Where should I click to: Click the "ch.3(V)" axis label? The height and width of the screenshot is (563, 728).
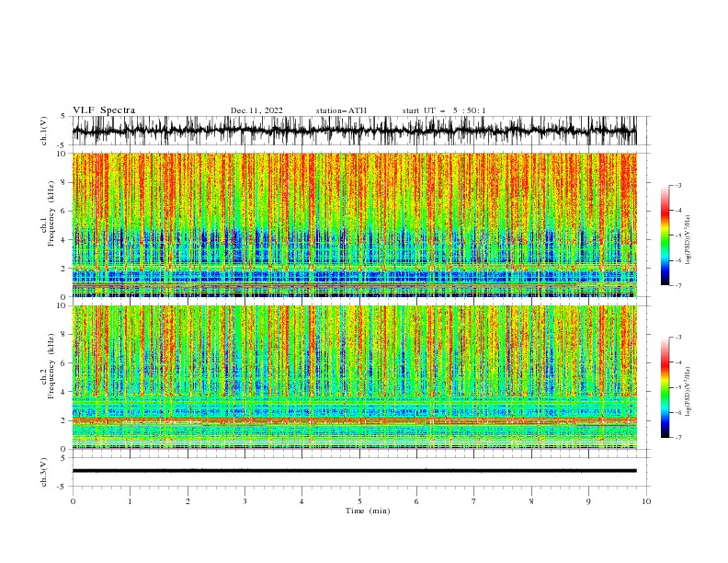coord(44,472)
